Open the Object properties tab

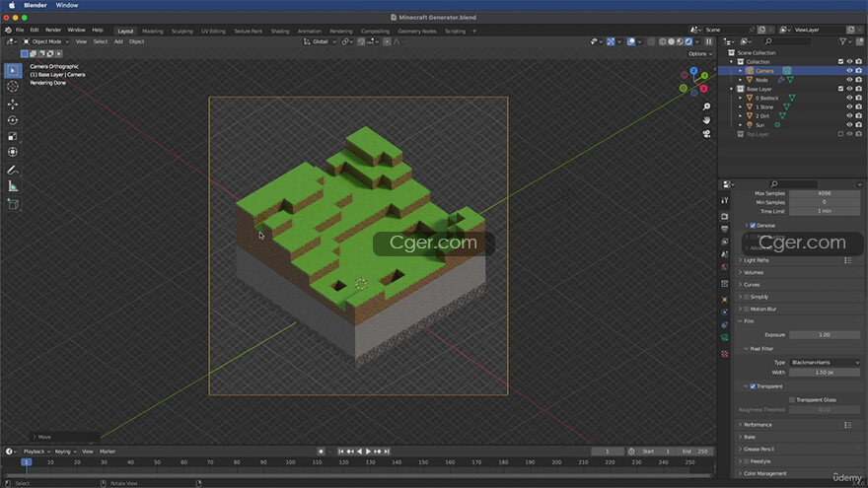point(725,300)
